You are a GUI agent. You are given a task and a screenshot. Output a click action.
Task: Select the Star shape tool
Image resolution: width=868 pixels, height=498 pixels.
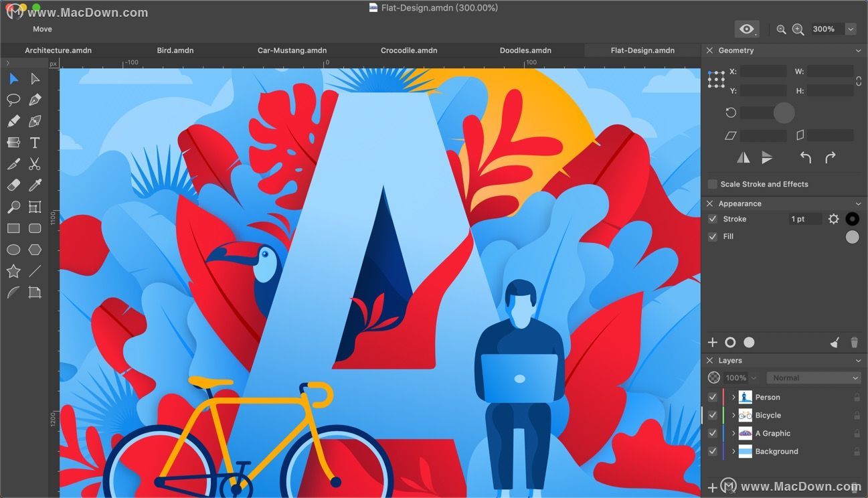[x=13, y=271]
